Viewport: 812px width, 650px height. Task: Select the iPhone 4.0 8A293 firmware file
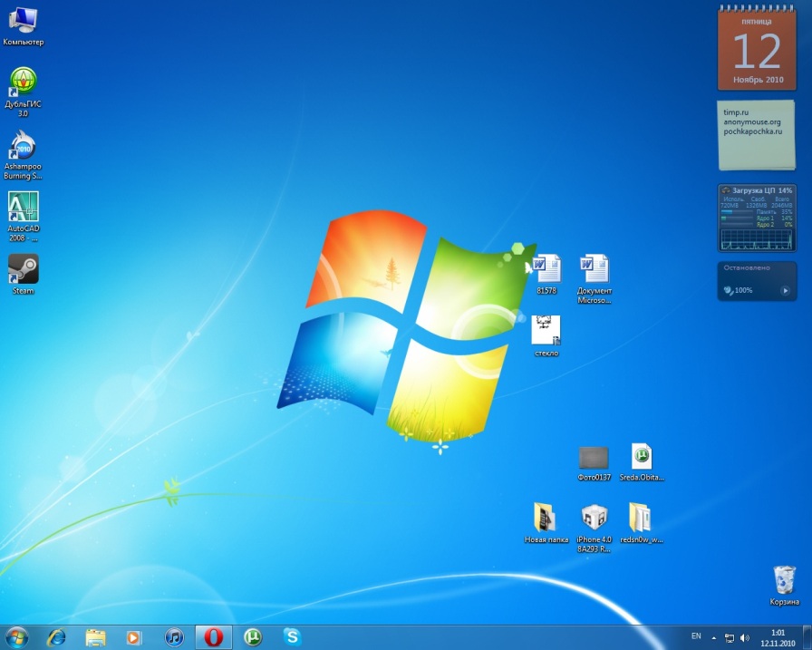(594, 529)
